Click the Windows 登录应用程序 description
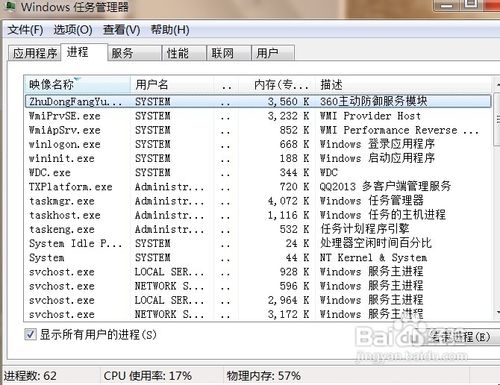 coord(377,144)
